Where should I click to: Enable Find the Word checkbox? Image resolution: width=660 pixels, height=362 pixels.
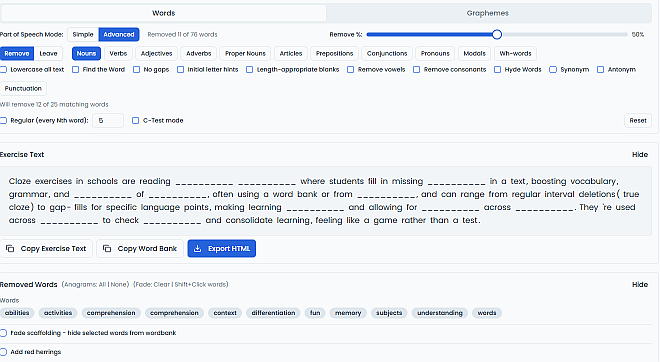[75, 69]
